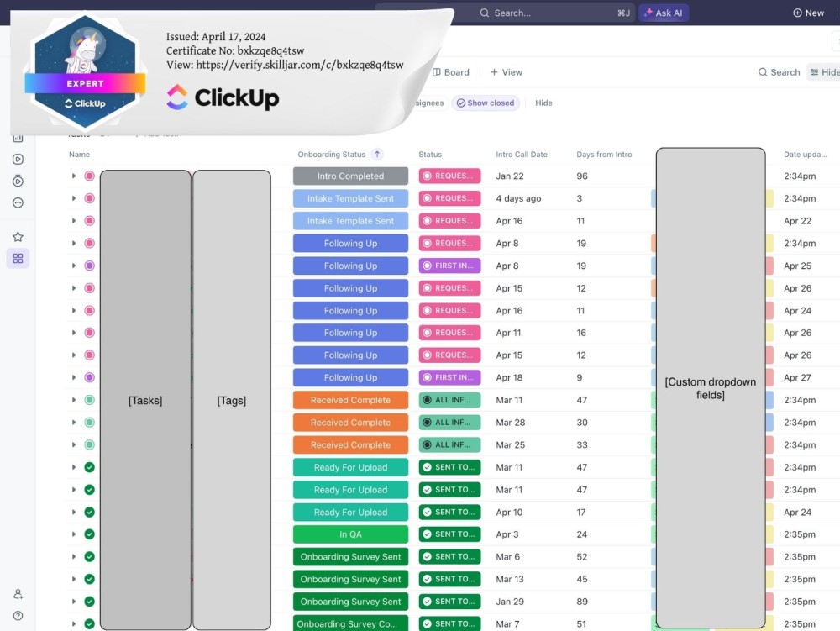The height and width of the screenshot is (631, 840).
Task: Open Dashboards from the sidebar
Action: coord(18,137)
